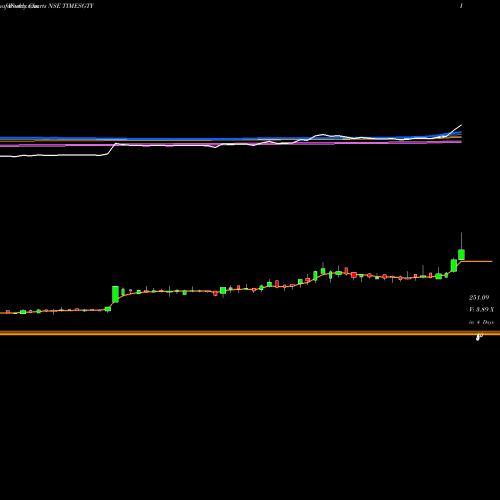Click the 'in 4 Days' label
The height and width of the screenshot is (500, 500).
tap(481, 322)
